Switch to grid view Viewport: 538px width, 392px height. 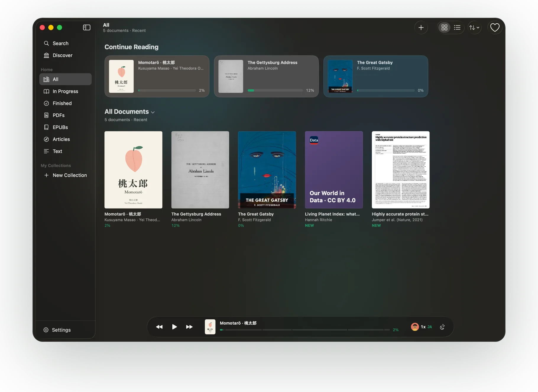(444, 27)
